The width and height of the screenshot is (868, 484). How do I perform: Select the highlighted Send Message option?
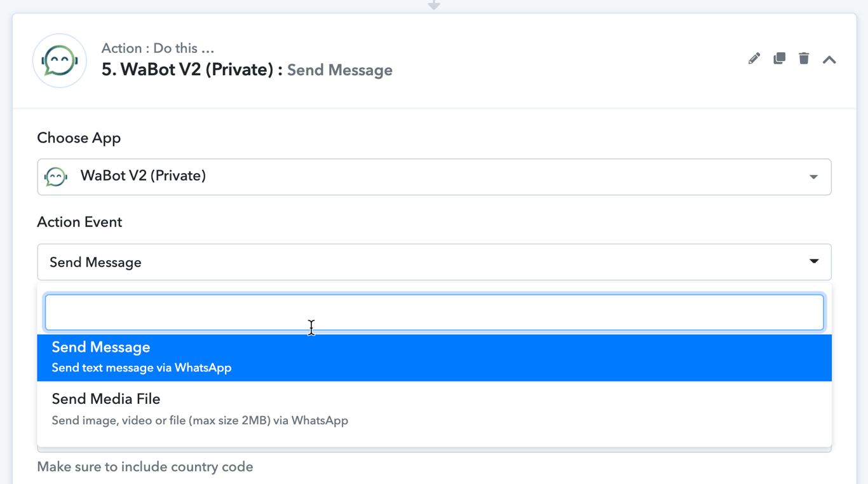(434, 357)
